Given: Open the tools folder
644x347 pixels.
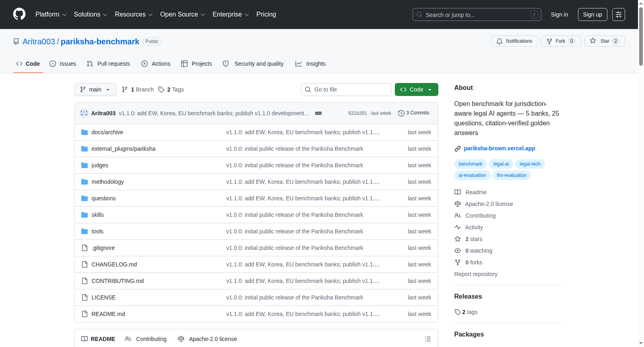Looking at the screenshot, I should coord(97,231).
